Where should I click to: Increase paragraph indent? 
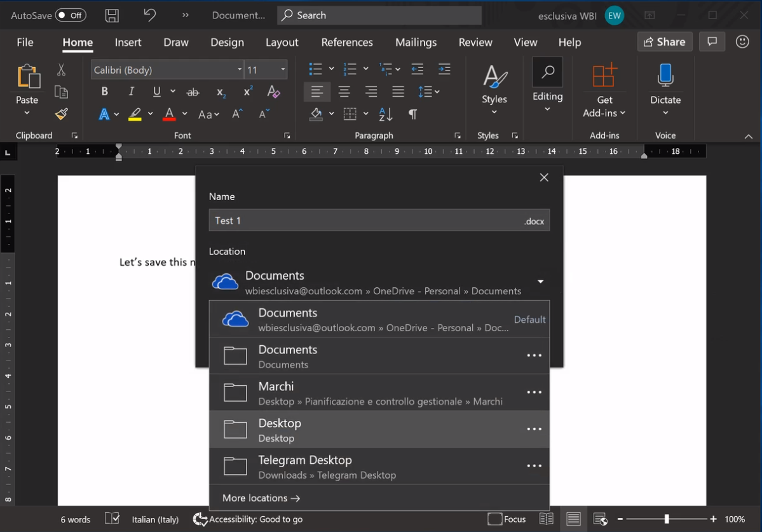click(444, 69)
